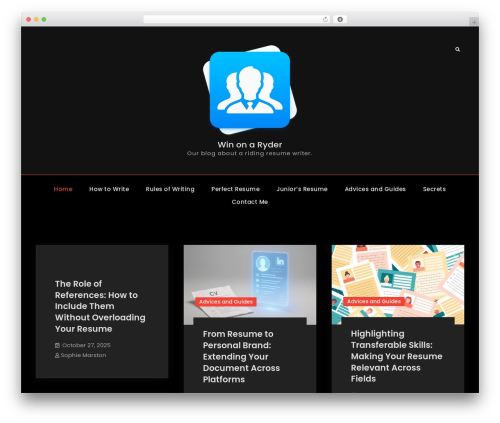
Task: Open the Rules of Writing menu
Action: tap(170, 189)
